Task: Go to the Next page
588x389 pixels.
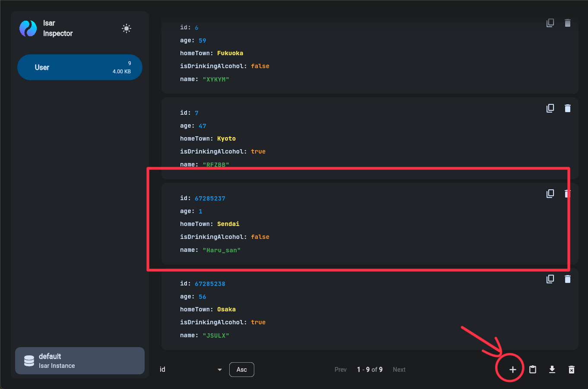Action: coord(399,370)
